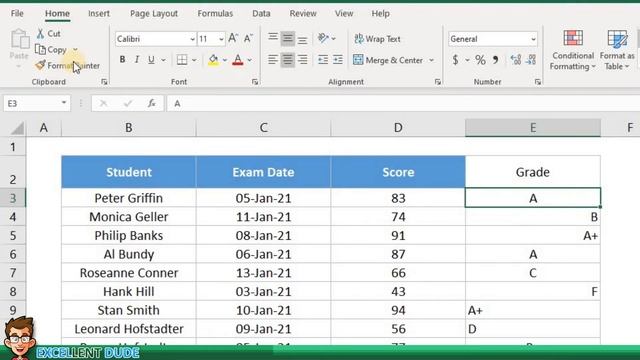Switch to the Review tab
This screenshot has height=360, width=640.
[x=303, y=13]
